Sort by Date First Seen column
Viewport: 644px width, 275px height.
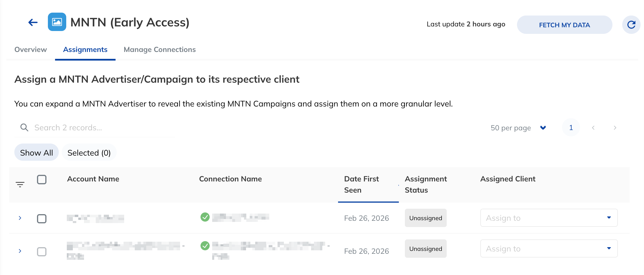point(368,185)
